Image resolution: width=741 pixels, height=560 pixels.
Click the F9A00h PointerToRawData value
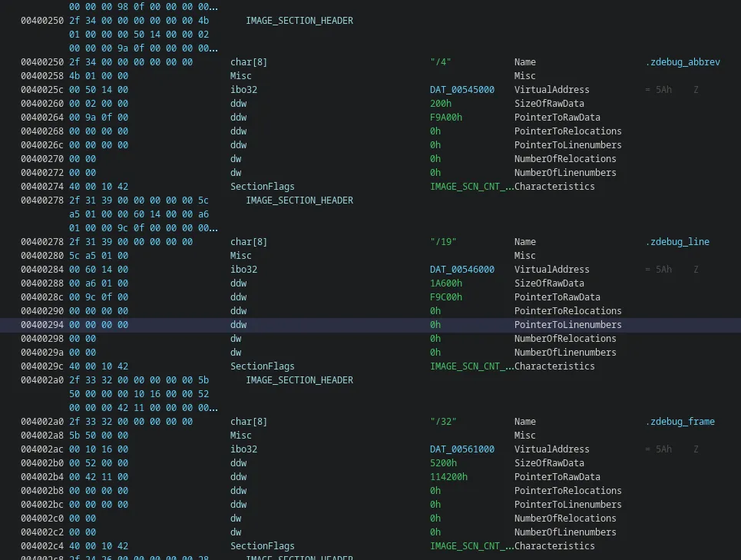click(445, 118)
